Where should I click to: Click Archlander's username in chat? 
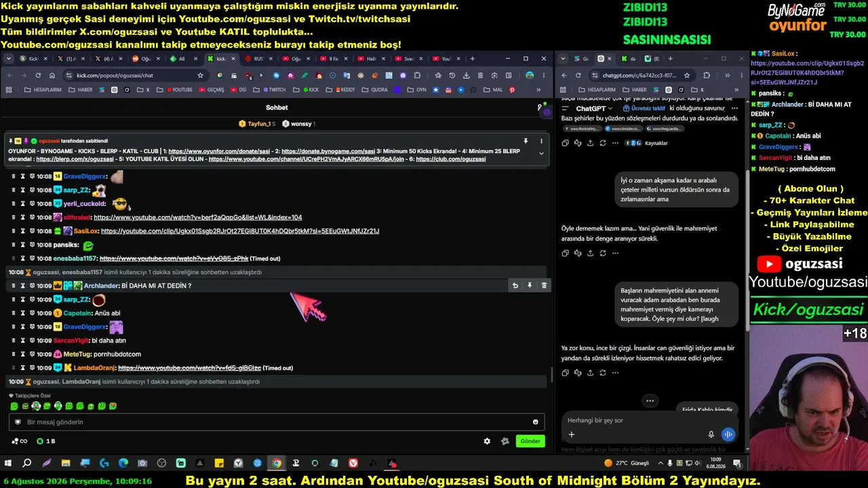click(x=101, y=286)
